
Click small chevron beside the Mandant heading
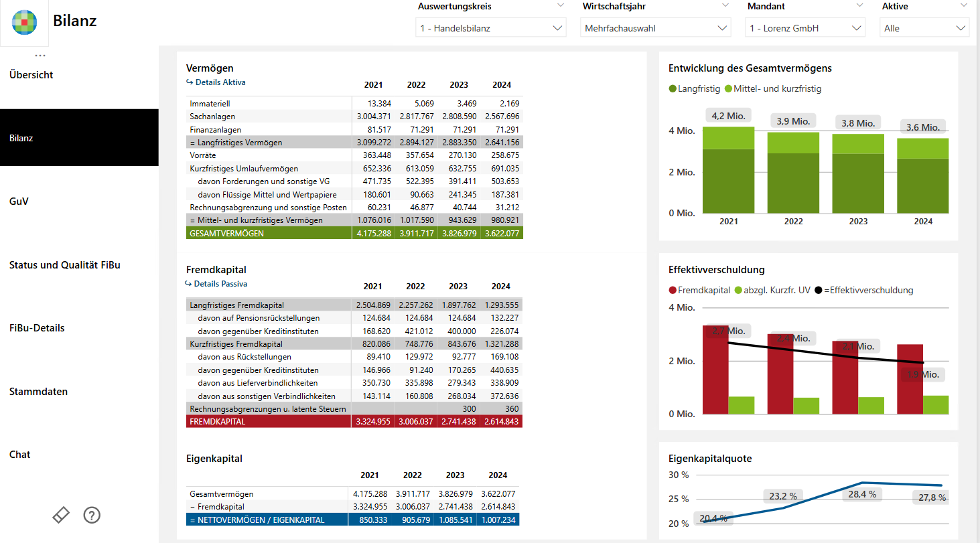(x=860, y=5)
